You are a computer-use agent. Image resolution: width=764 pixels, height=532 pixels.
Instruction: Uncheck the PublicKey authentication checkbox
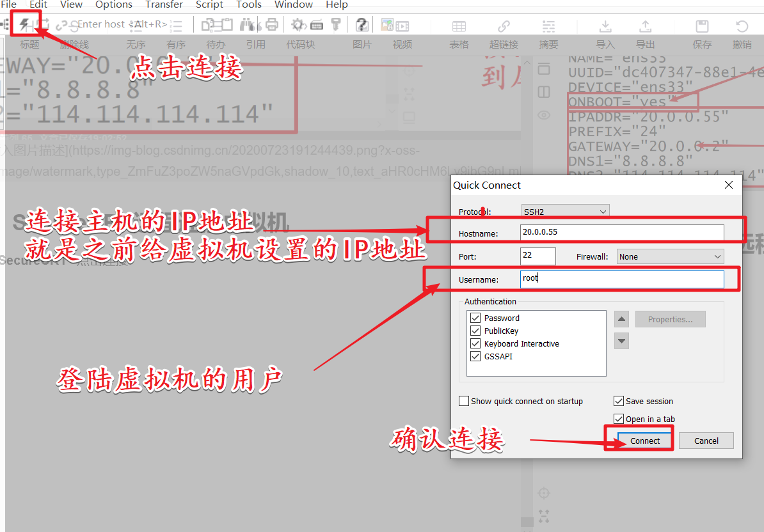click(475, 331)
